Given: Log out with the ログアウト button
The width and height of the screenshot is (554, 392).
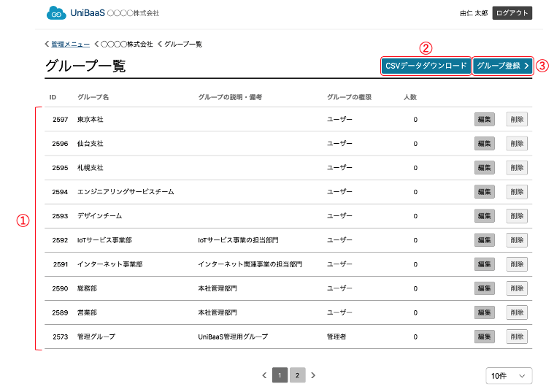Looking at the screenshot, I should 512,13.
